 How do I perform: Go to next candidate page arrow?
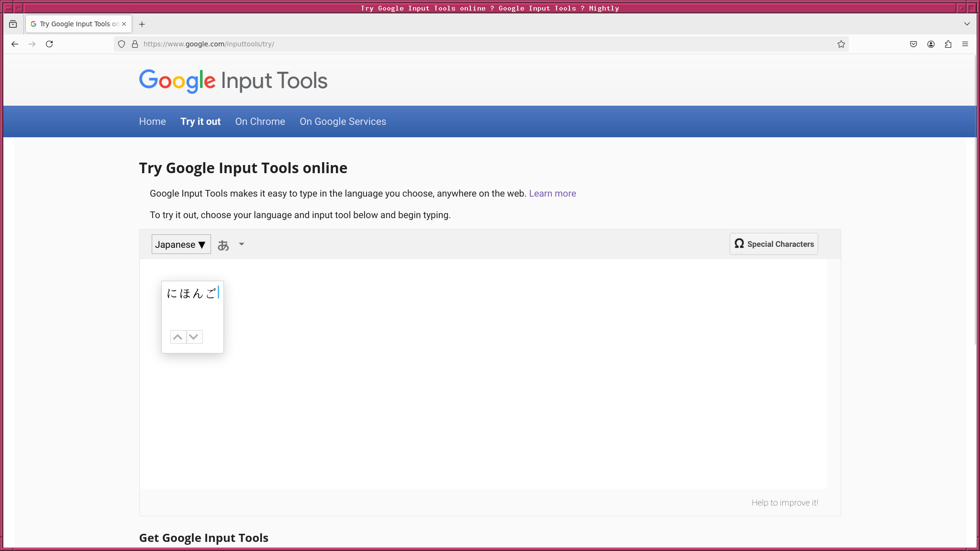pos(194,337)
